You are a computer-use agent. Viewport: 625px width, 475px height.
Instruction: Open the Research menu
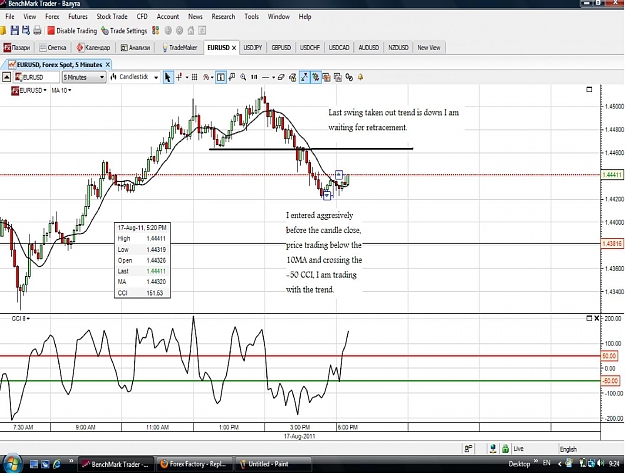pyautogui.click(x=223, y=16)
